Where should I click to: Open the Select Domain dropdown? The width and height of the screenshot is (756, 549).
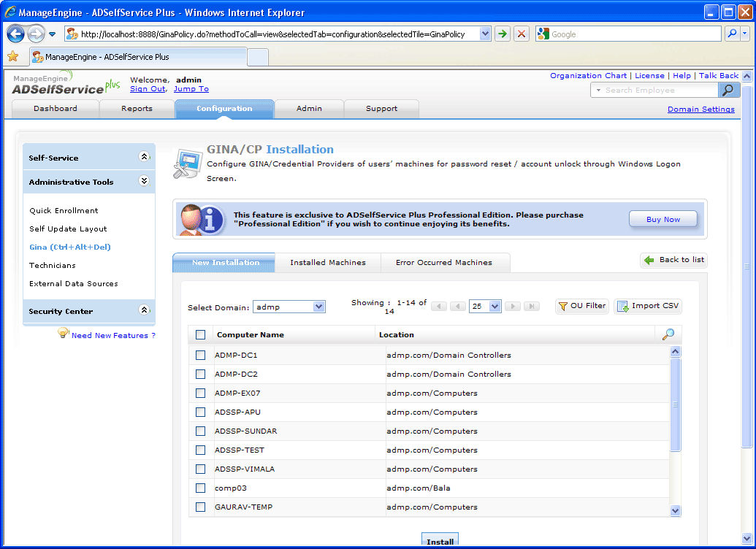point(289,307)
